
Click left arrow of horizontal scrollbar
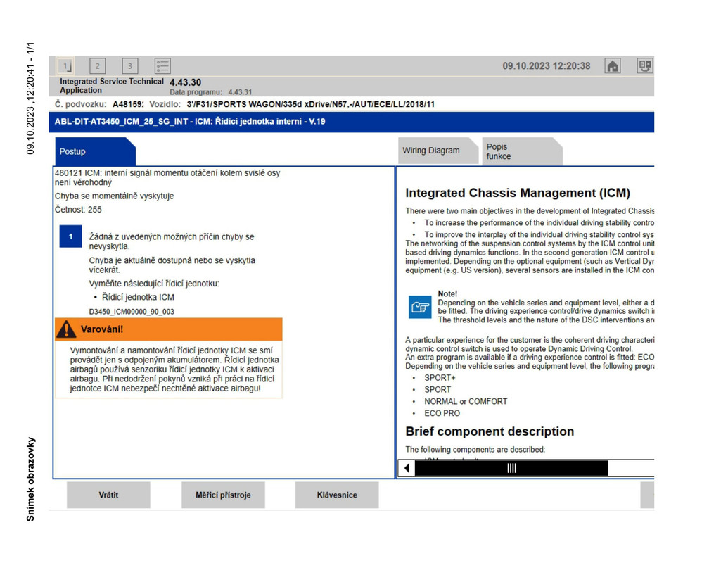(407, 468)
